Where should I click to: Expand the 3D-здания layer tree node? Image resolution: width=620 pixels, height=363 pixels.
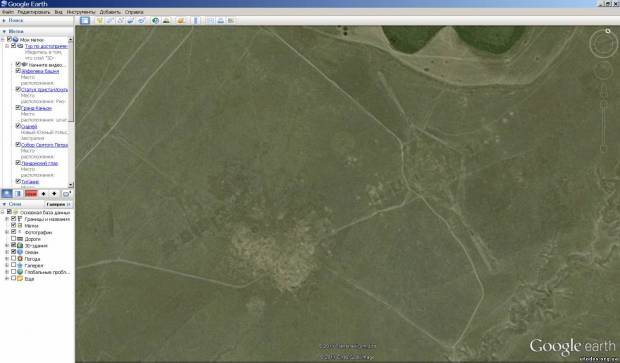7,246
